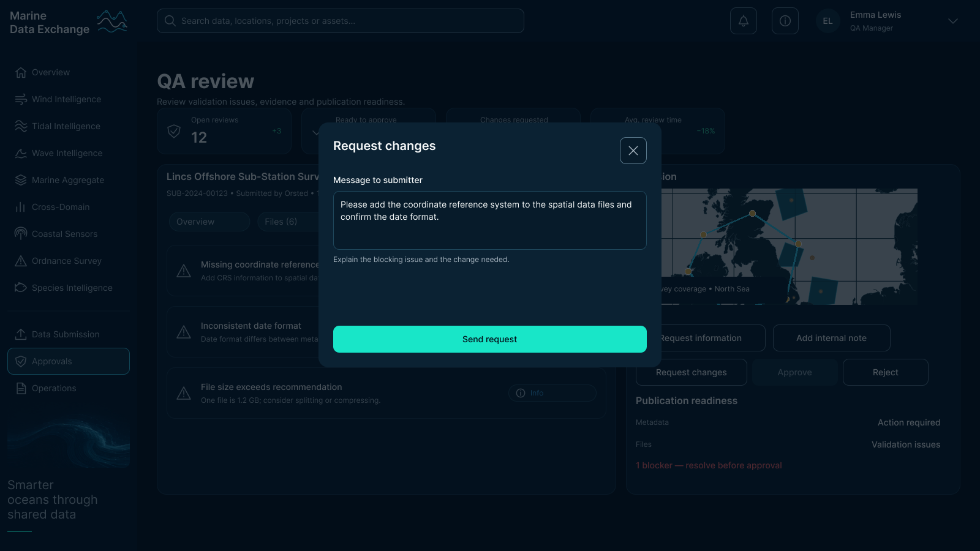This screenshot has width=980, height=551.
Task: Click 'Action required' metadata status
Action: coord(909,422)
